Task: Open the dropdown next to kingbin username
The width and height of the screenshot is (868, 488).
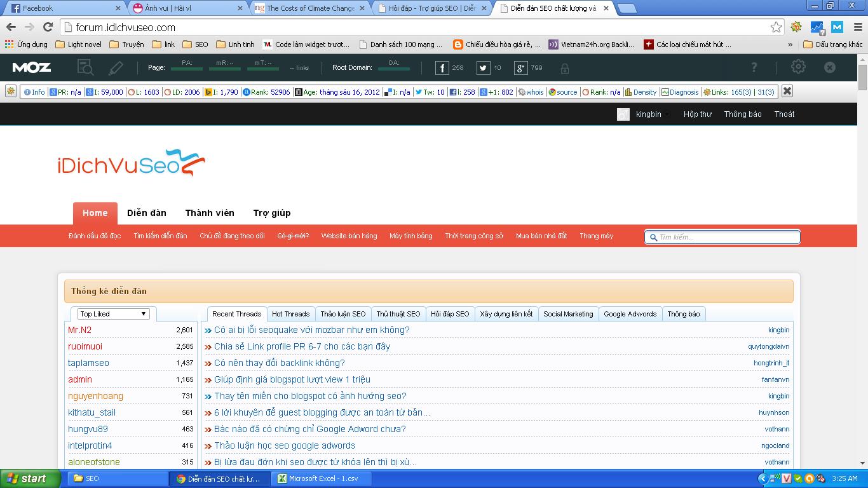Action: (666, 114)
